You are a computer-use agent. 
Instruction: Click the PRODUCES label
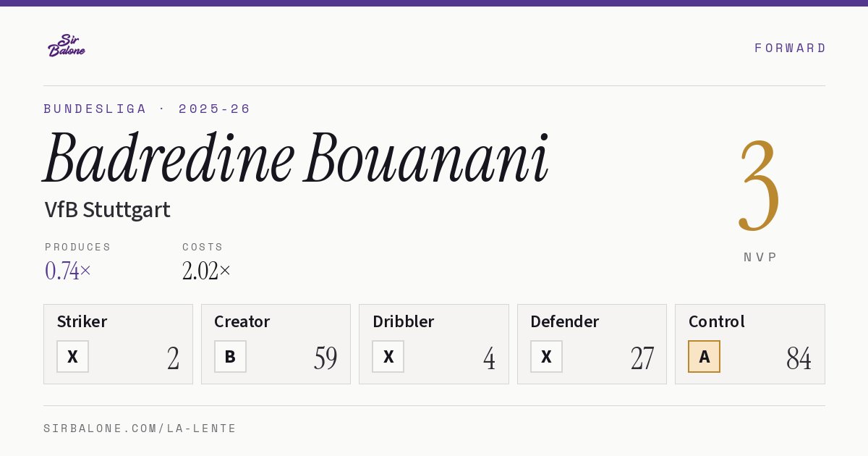pyautogui.click(x=78, y=247)
